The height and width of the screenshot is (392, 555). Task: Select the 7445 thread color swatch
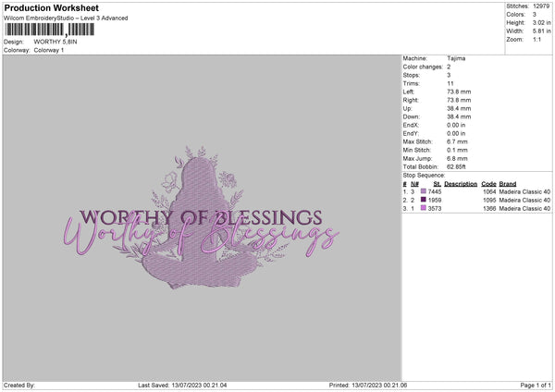coord(424,191)
